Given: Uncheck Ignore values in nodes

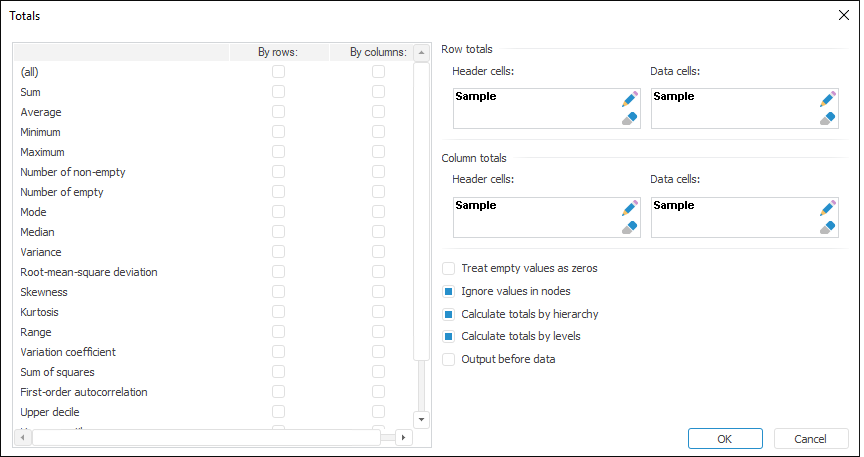Looking at the screenshot, I should (x=449, y=292).
